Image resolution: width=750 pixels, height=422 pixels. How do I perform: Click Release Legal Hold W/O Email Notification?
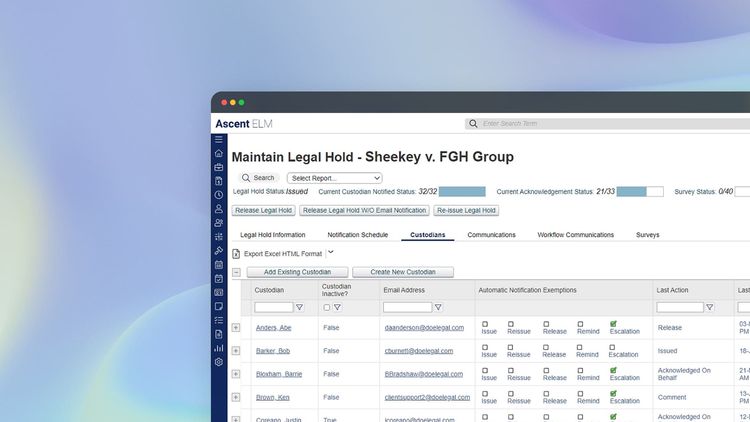(364, 211)
